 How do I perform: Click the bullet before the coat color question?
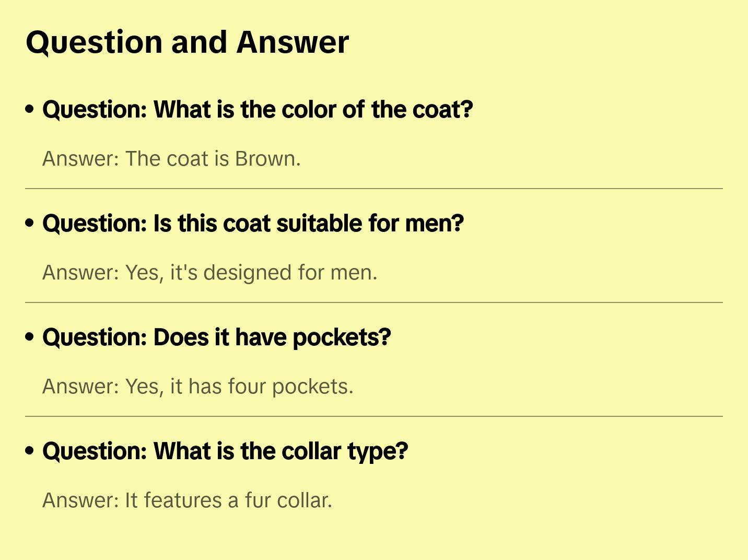point(30,110)
